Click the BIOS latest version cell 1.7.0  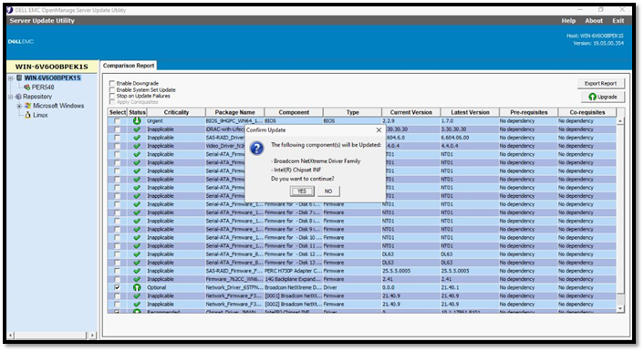point(470,120)
